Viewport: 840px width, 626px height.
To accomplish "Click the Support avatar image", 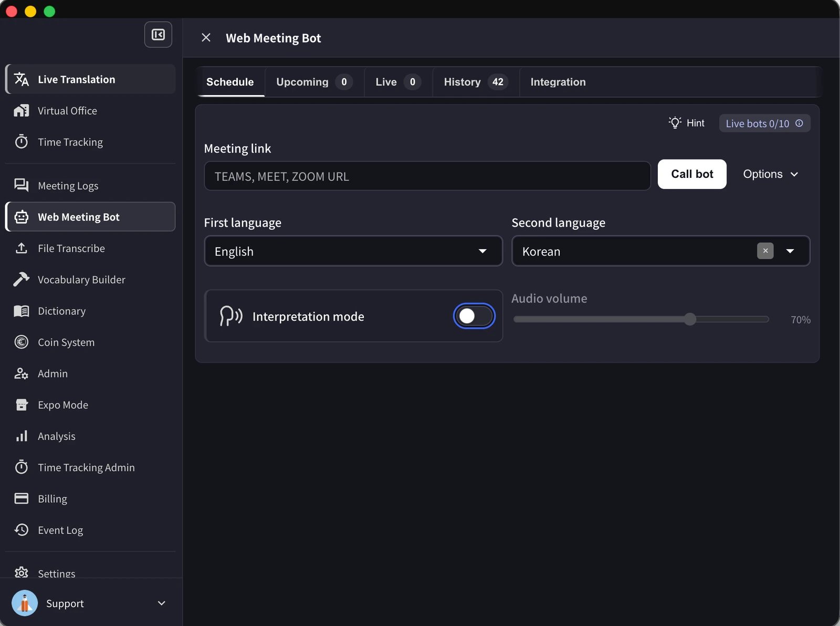I will point(25,603).
